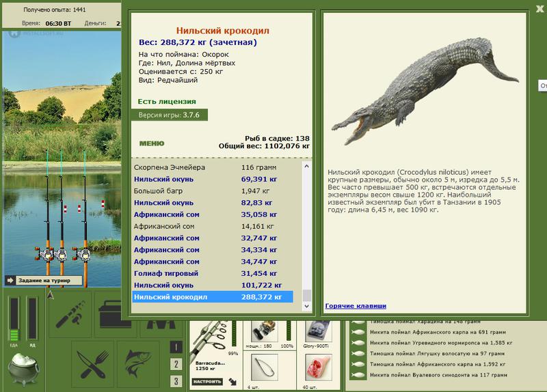Select the Африканский сом 34,334 кг row
547x392 pixels.
(213, 250)
